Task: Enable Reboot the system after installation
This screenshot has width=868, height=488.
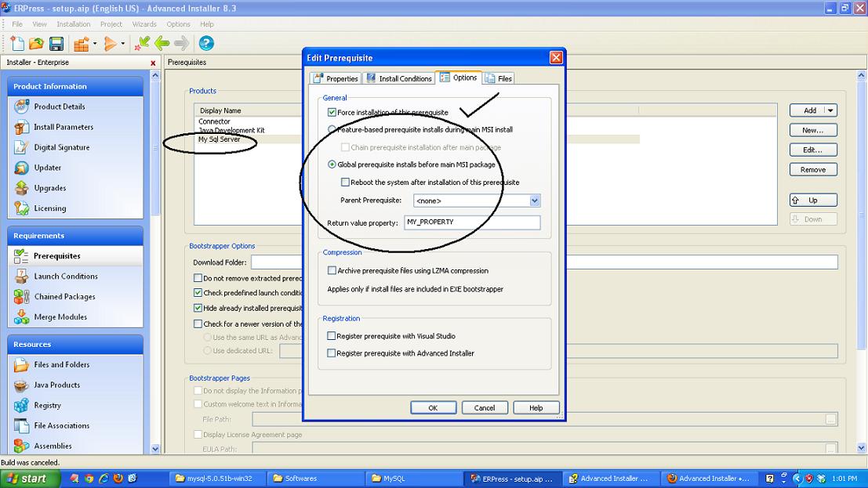Action: pos(346,183)
